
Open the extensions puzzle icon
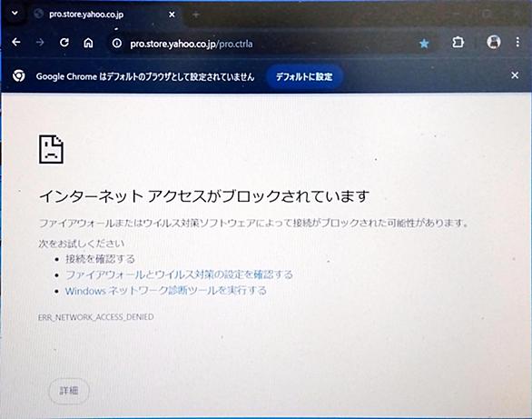click(x=458, y=42)
